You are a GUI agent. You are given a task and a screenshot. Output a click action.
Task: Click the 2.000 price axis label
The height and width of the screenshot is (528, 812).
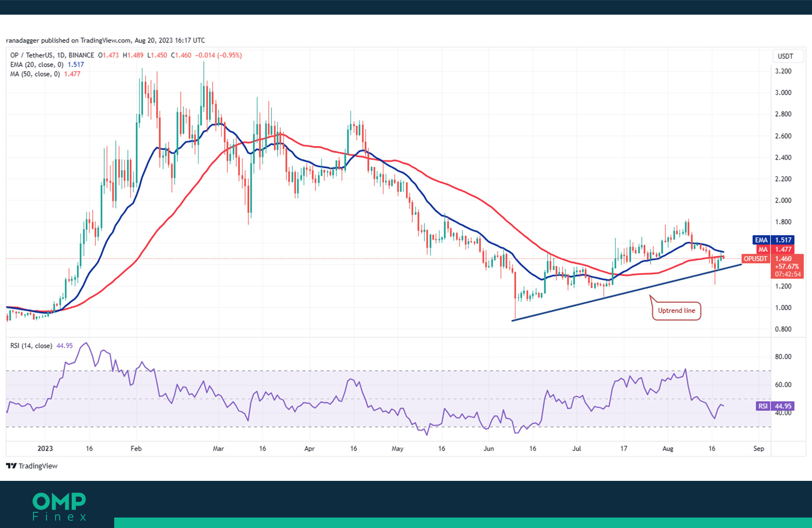pyautogui.click(x=783, y=200)
